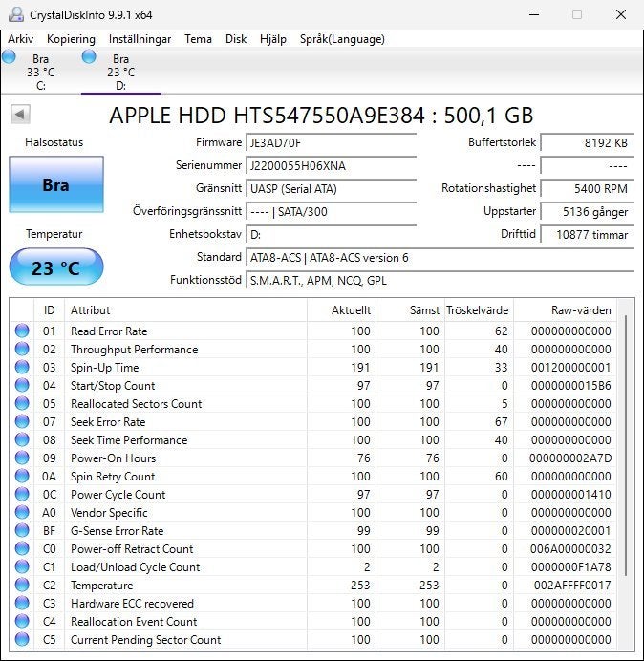Click raw value 0000000015B6 in Start/Stop row

tap(571, 385)
